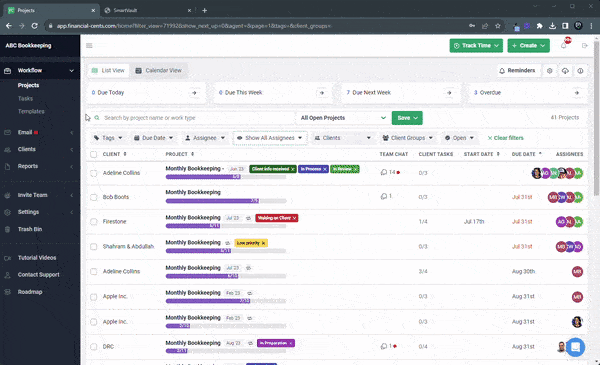600x365 pixels.
Task: Open browser downloads icon
Action: [x=552, y=26]
